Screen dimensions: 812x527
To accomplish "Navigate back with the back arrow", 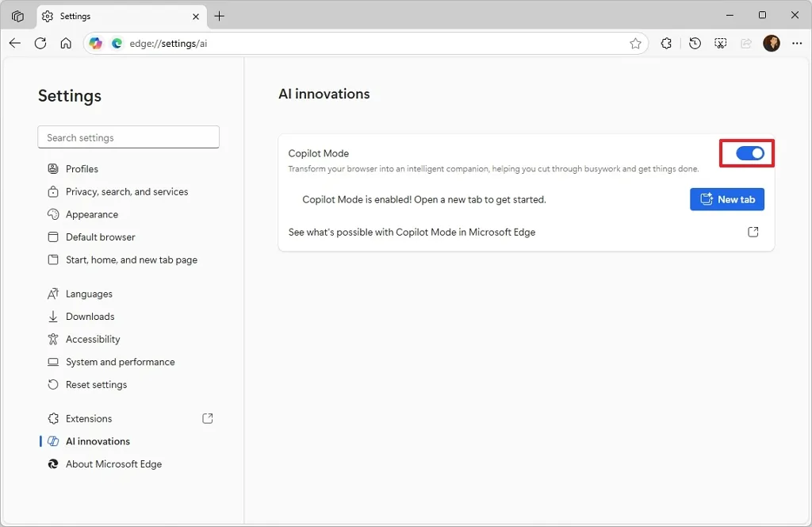I will 14,43.
